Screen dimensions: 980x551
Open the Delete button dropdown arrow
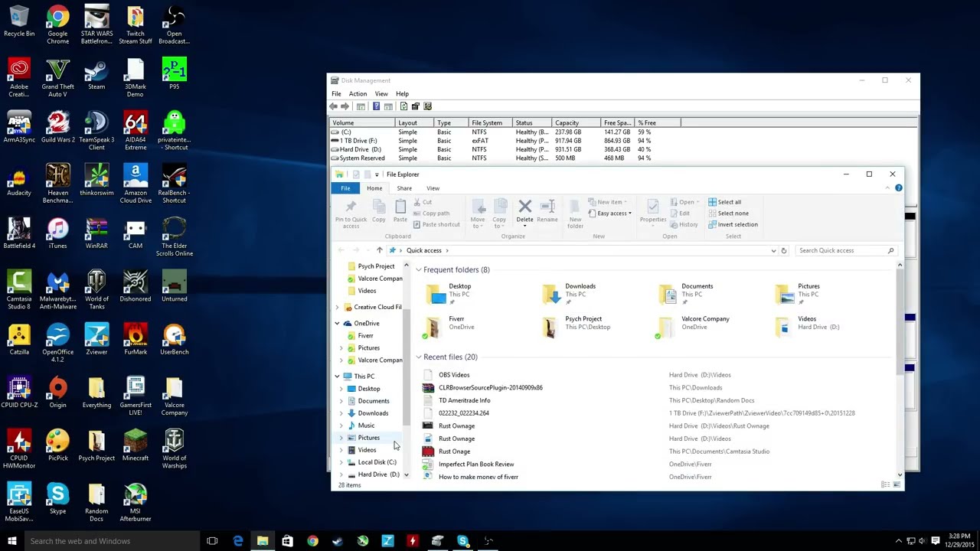tap(524, 226)
